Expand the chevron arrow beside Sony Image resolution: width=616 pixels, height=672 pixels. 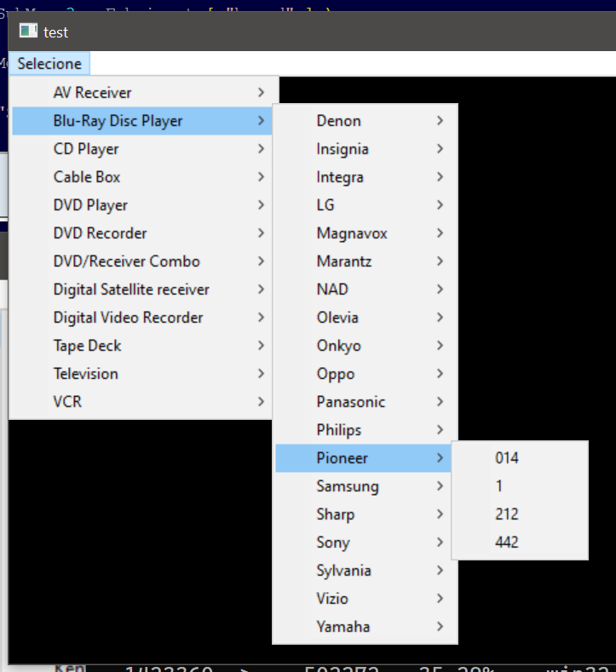[440, 543]
